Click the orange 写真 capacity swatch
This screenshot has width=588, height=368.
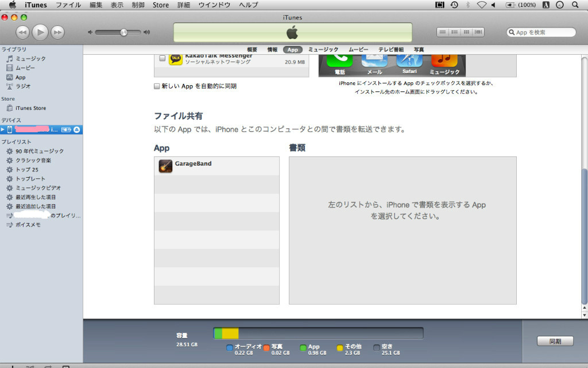[x=266, y=348]
